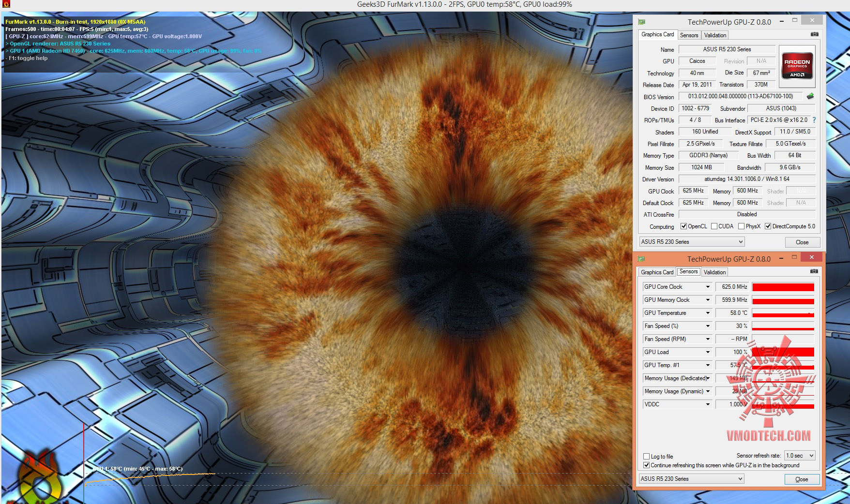Select Sensors tab in lower GPU-Z window
Viewport: 850px width, 504px height.
688,272
